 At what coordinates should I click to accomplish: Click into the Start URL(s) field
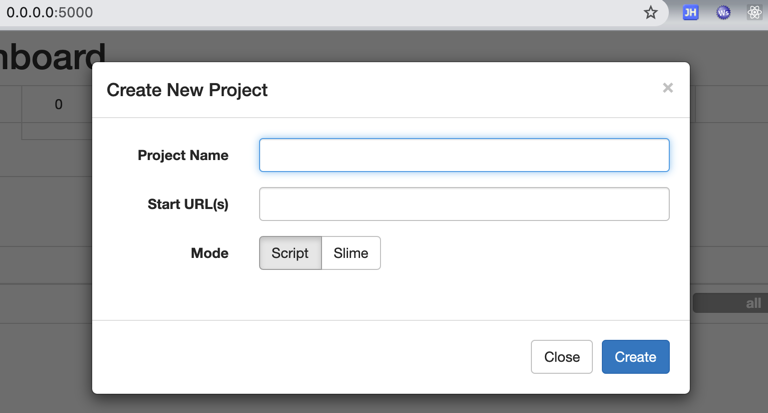464,204
